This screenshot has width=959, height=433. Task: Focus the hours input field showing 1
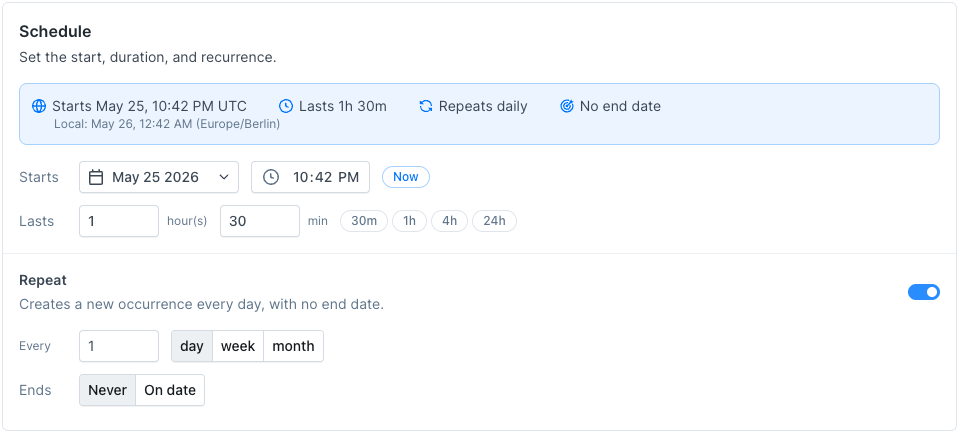(119, 221)
